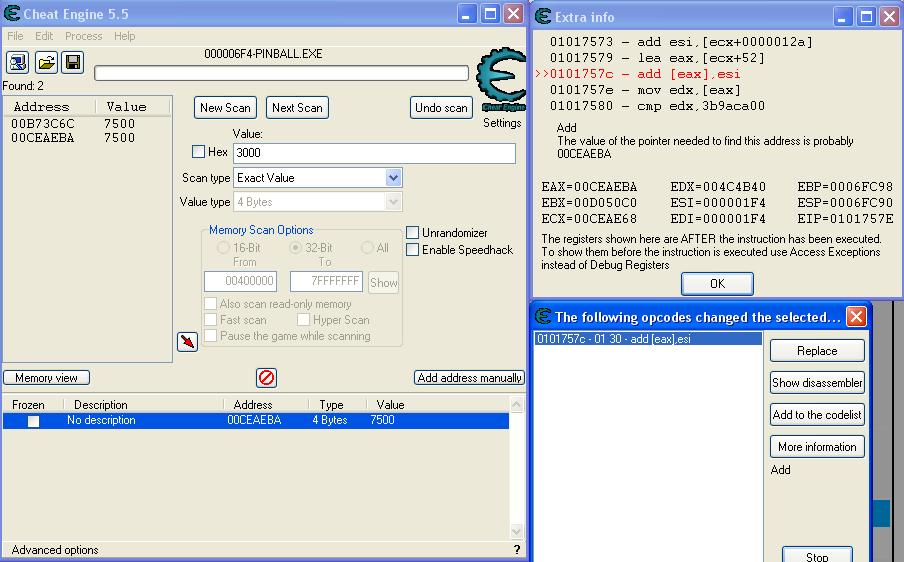The height and width of the screenshot is (562, 904).
Task: Click the scan progress bar
Action: coord(281,73)
